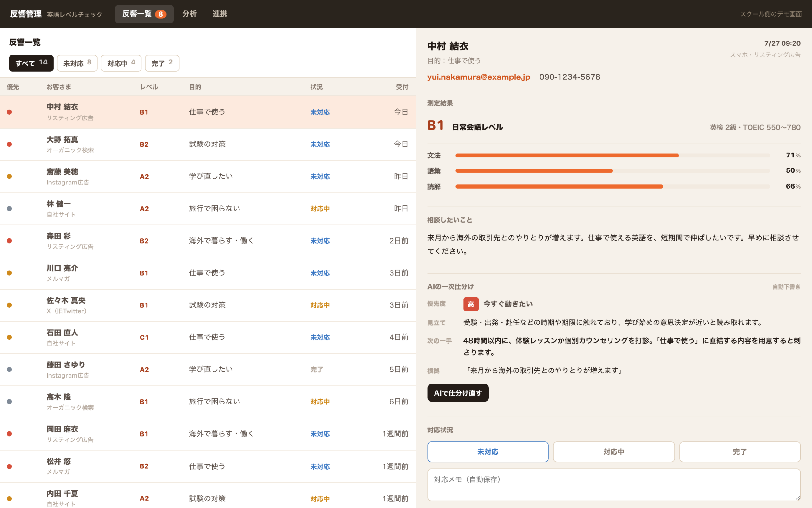
Task: Click 6日前 received date of 高木 隆
Action: [399, 402]
